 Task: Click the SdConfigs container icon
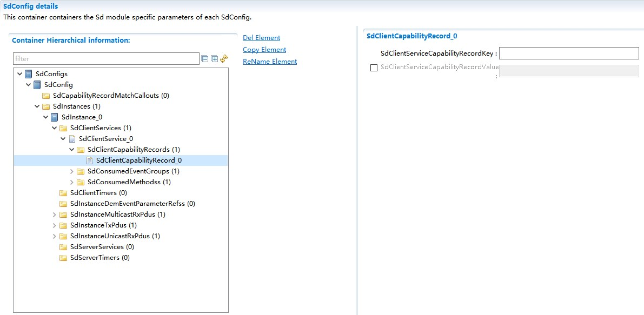point(28,74)
